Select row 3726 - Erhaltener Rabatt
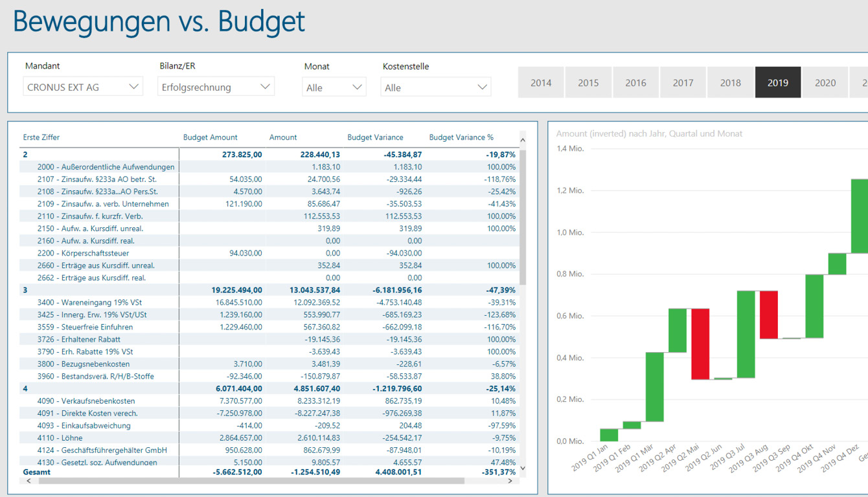Image resolution: width=868 pixels, height=497 pixels. [269, 339]
